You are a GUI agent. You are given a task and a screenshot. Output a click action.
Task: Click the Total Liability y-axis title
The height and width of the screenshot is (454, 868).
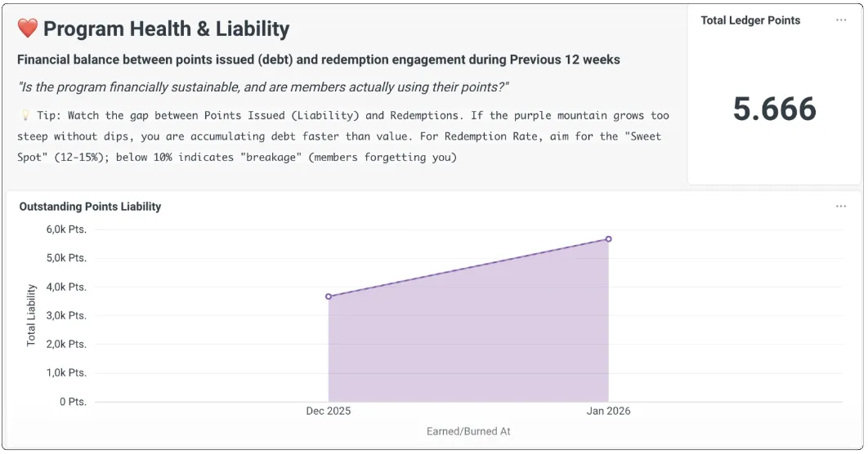(32, 315)
